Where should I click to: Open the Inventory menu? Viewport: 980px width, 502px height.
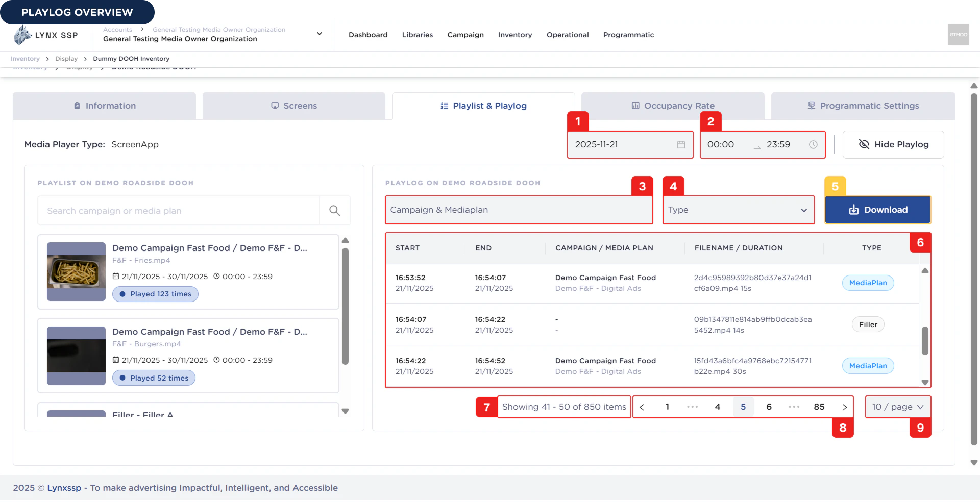tap(515, 35)
